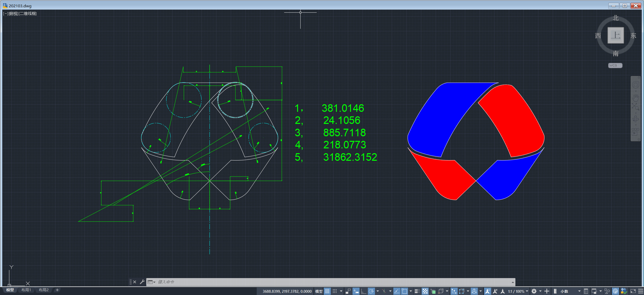Click the coordinates readout in status bar
The image size is (644, 295).
click(287, 291)
